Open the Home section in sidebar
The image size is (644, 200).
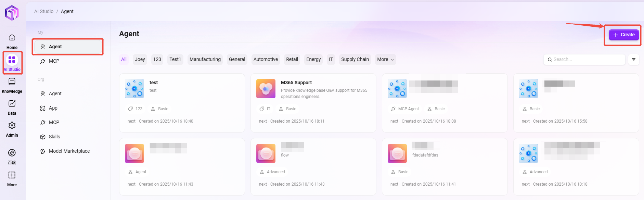12,38
